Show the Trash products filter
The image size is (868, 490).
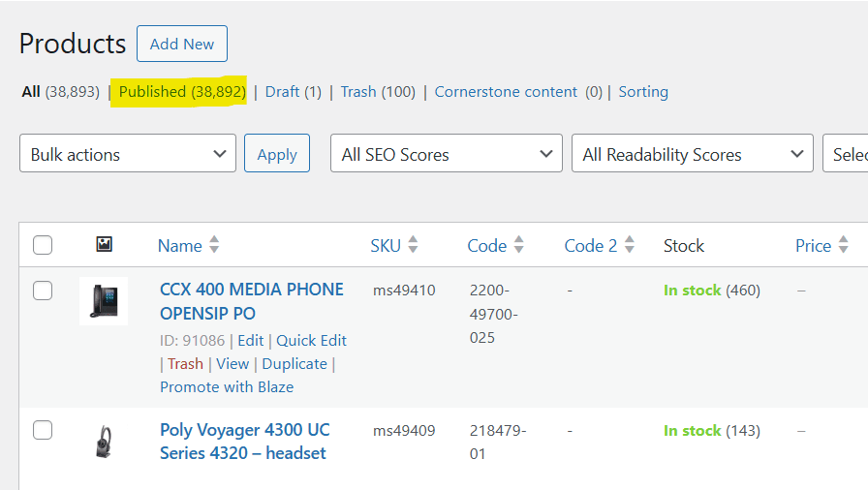click(x=358, y=92)
